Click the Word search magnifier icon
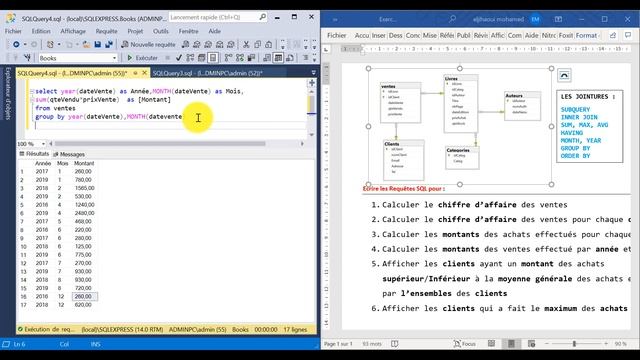Image resolution: width=640 pixels, height=360 pixels. (x=452, y=19)
